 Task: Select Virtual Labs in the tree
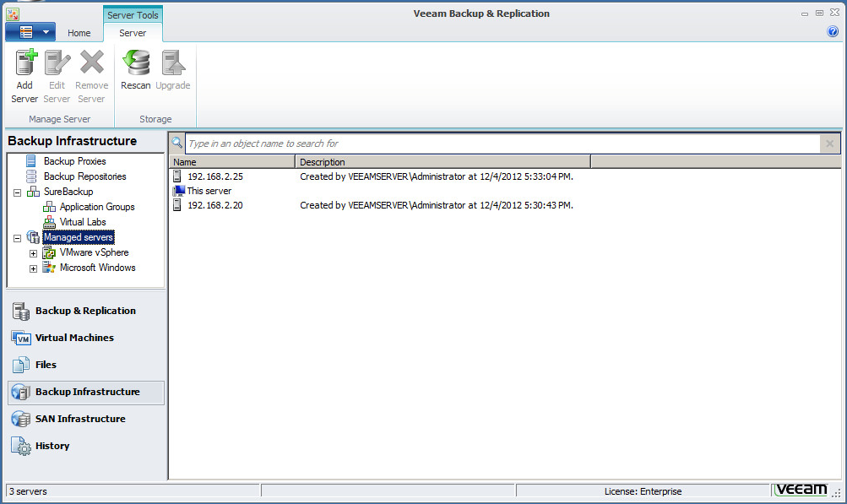[83, 221]
